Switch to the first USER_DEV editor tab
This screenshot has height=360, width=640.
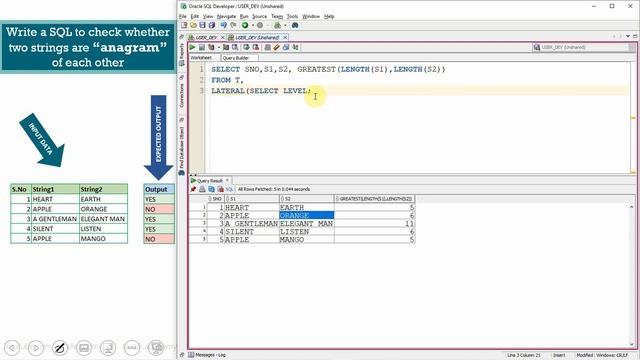point(206,37)
